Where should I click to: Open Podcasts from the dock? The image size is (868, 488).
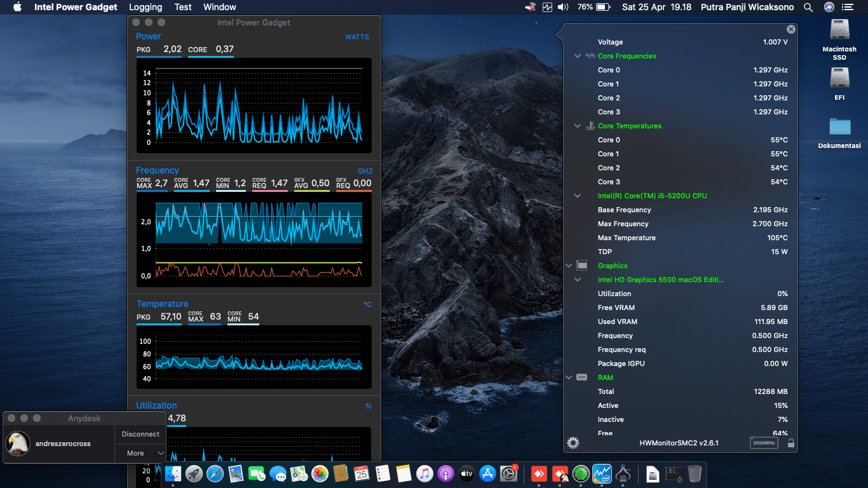(x=445, y=473)
